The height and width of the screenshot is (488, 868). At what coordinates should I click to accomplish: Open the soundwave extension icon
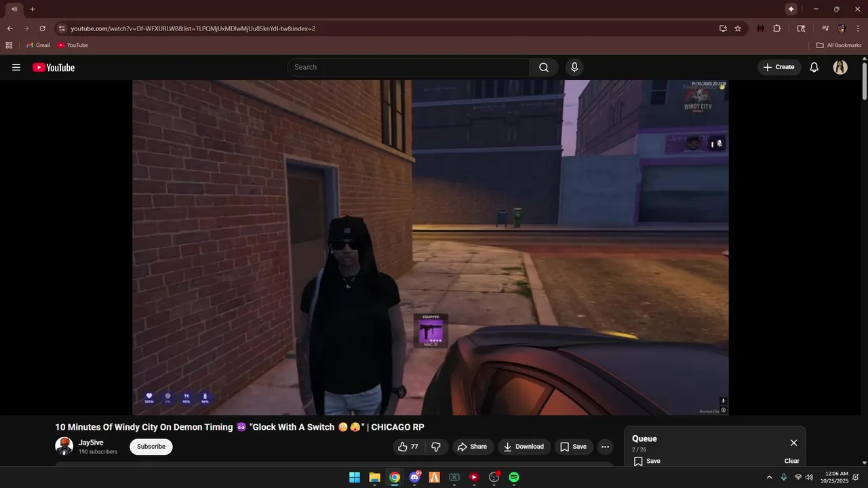click(760, 28)
